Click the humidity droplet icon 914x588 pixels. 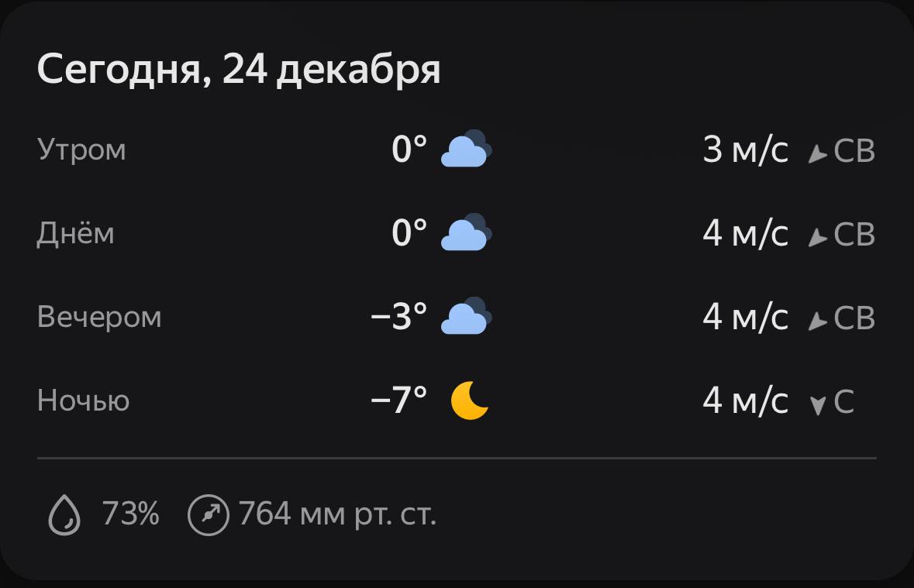click(x=64, y=514)
